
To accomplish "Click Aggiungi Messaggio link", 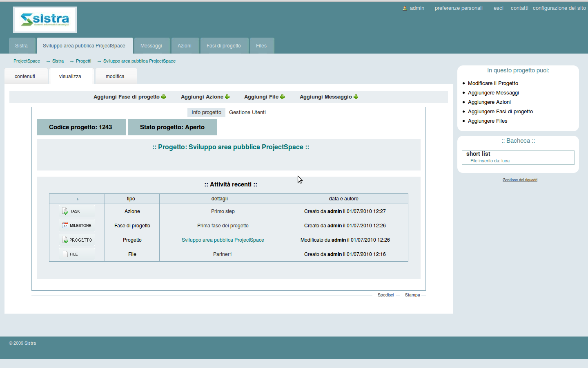I will coord(326,97).
